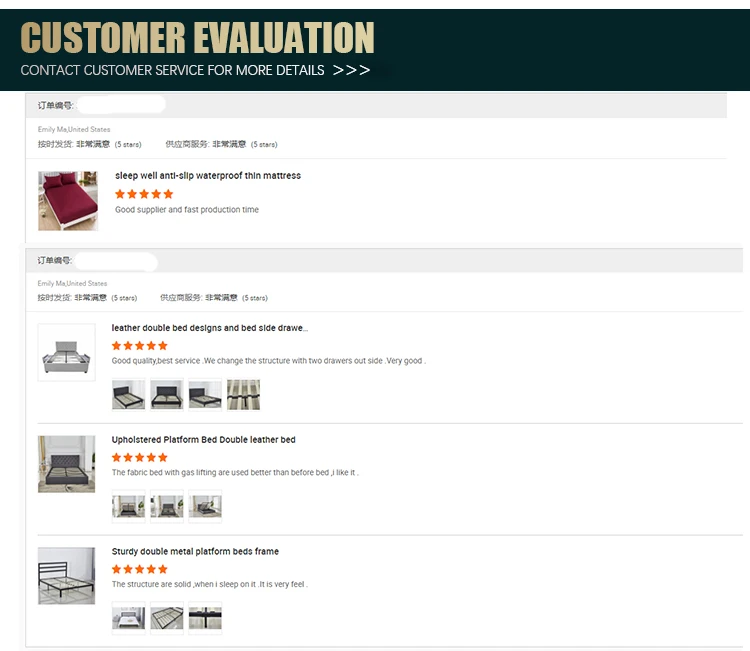This screenshot has width=750, height=651.
Task: Click star rating under thin mattress review
Action: pos(144,194)
